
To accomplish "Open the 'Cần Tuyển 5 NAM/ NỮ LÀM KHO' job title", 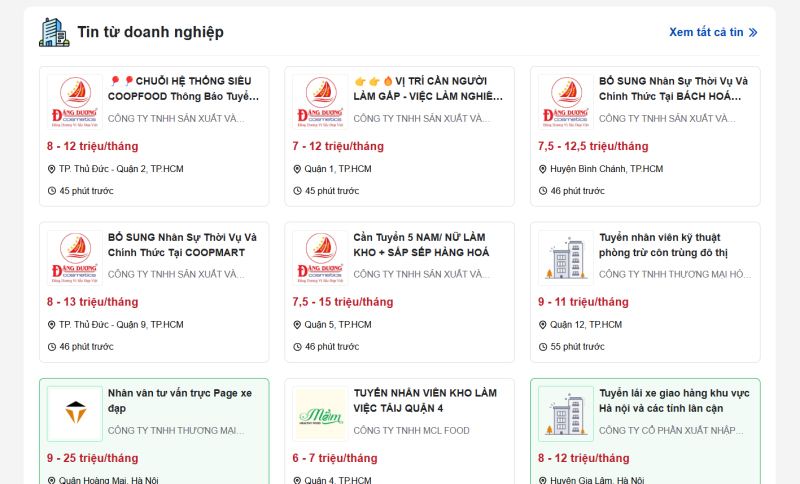I will pos(421,245).
